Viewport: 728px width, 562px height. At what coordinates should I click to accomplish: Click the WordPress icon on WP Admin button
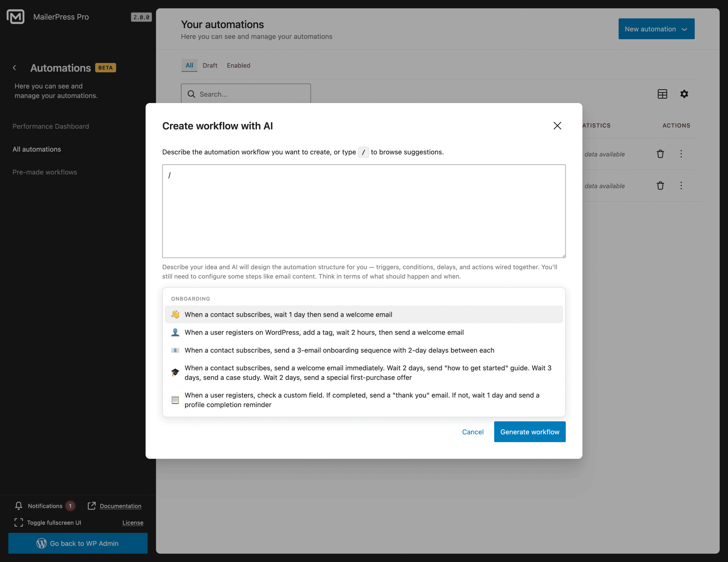point(41,543)
